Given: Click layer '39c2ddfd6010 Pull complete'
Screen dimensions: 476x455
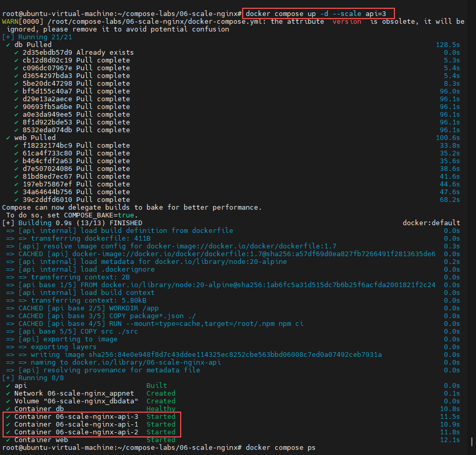Looking at the screenshot, I should click(x=76, y=199).
